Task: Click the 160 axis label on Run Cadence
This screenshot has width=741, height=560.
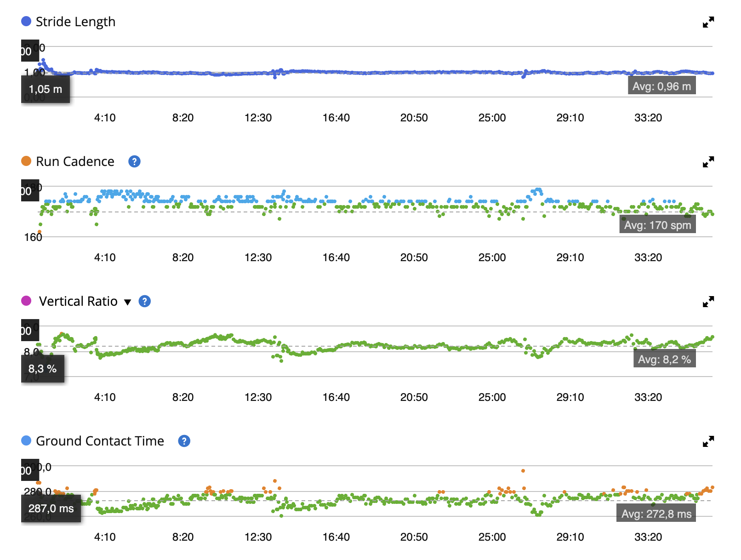Action: coord(33,237)
